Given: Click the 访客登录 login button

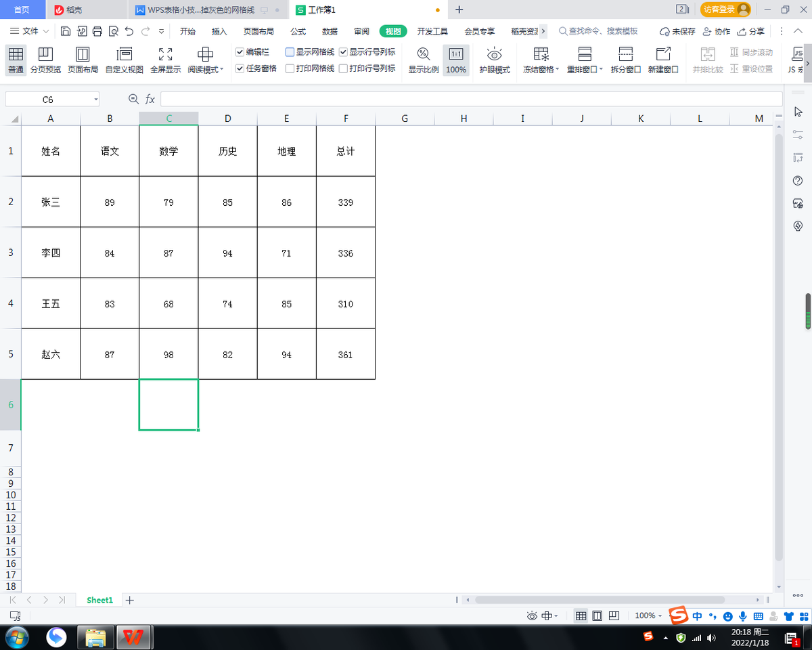Looking at the screenshot, I should tap(725, 9).
